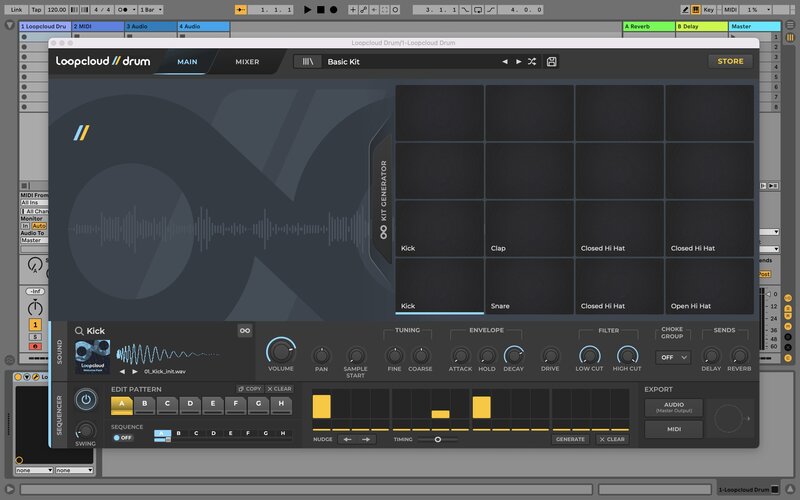
Task: Open the STORE button
Action: [x=730, y=61]
